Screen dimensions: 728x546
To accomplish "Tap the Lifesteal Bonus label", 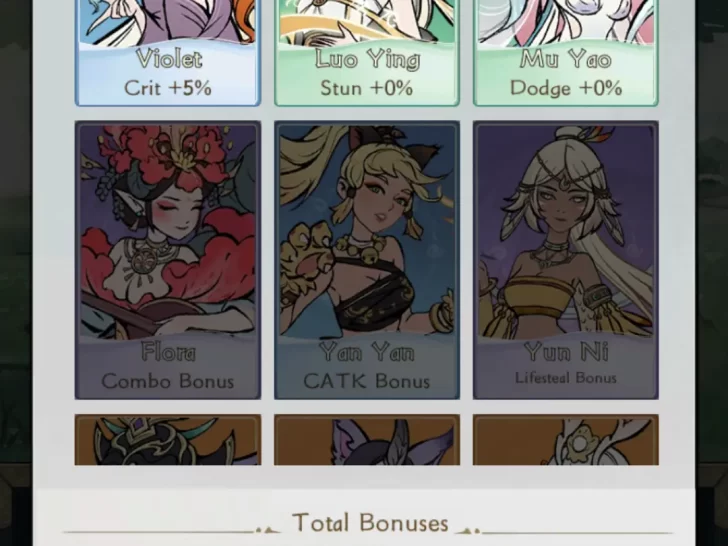I will point(566,377).
